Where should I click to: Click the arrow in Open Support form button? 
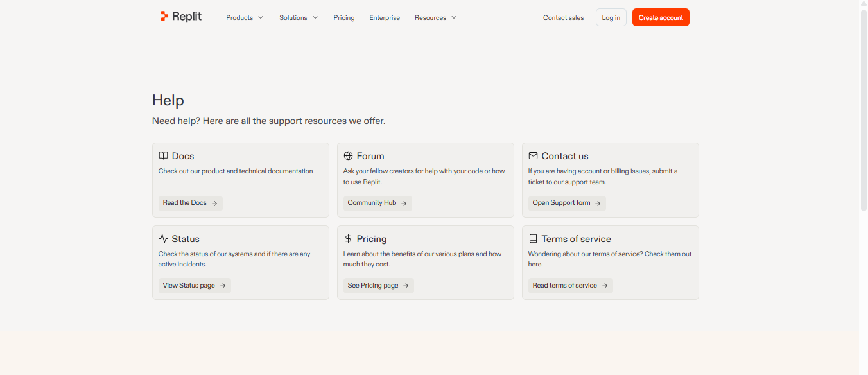coord(598,203)
